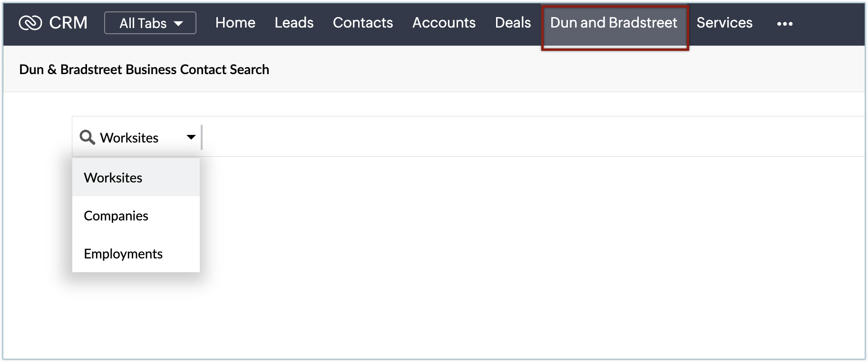Open the Services tab
Viewport: 868px width, 362px height.
pos(724,23)
